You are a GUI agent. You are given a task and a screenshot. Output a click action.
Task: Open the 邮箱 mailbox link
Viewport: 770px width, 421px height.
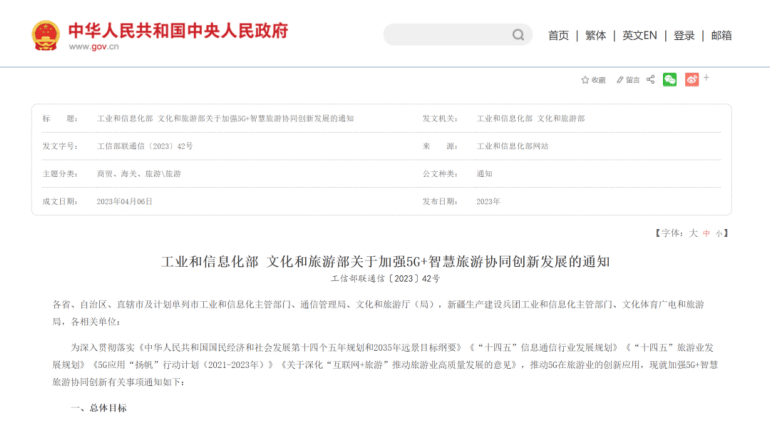click(x=721, y=35)
